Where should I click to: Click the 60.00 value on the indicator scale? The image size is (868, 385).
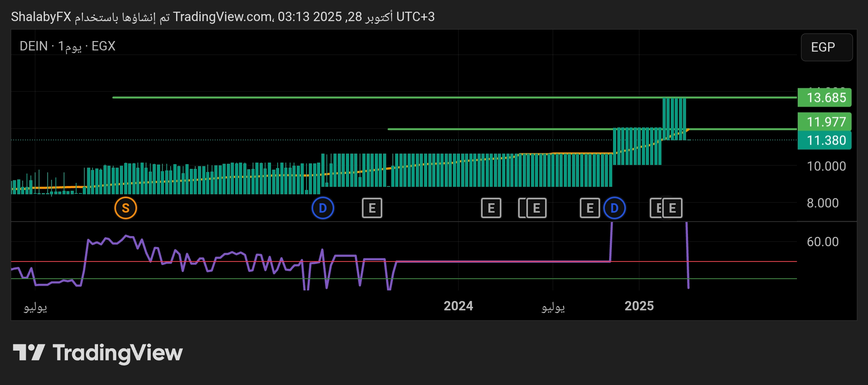(822, 242)
